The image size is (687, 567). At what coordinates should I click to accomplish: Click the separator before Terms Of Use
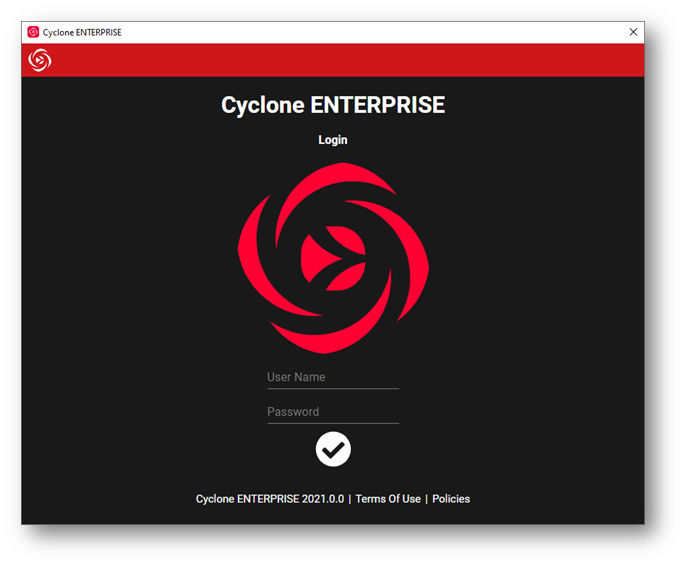[x=350, y=499]
